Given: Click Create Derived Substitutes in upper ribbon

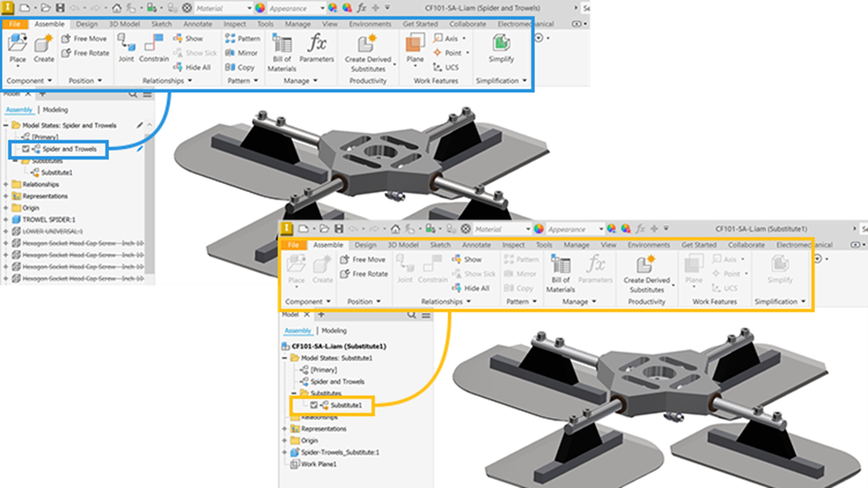Looking at the screenshot, I should (x=368, y=53).
